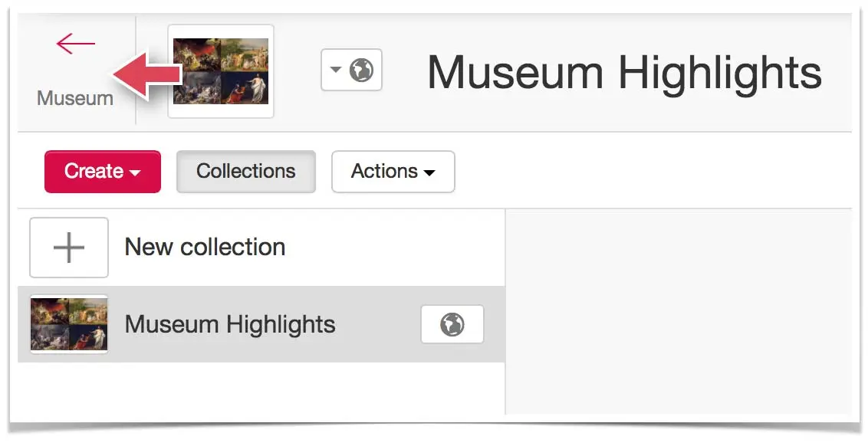
Task: Click the plus icon for a new collection
Action: pos(69,248)
